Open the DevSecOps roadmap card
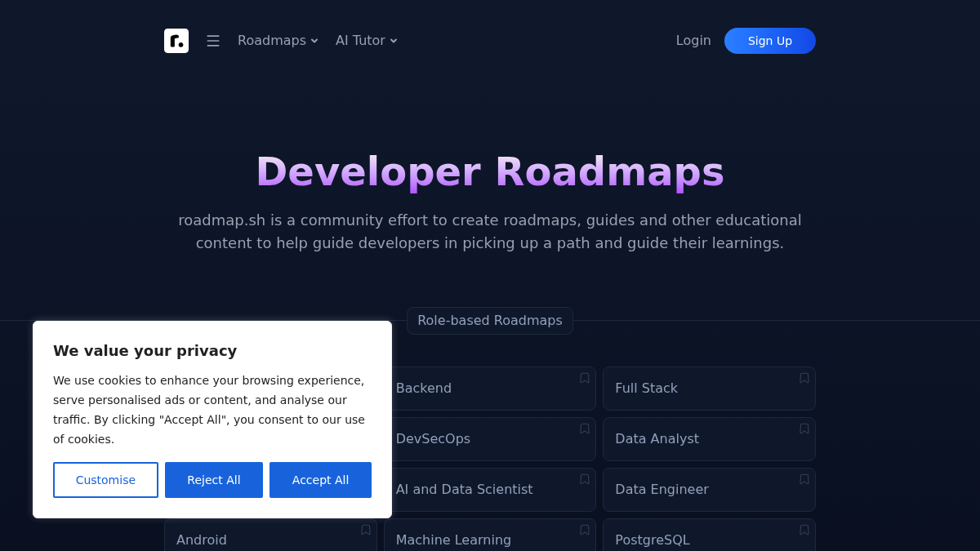 [x=490, y=439]
